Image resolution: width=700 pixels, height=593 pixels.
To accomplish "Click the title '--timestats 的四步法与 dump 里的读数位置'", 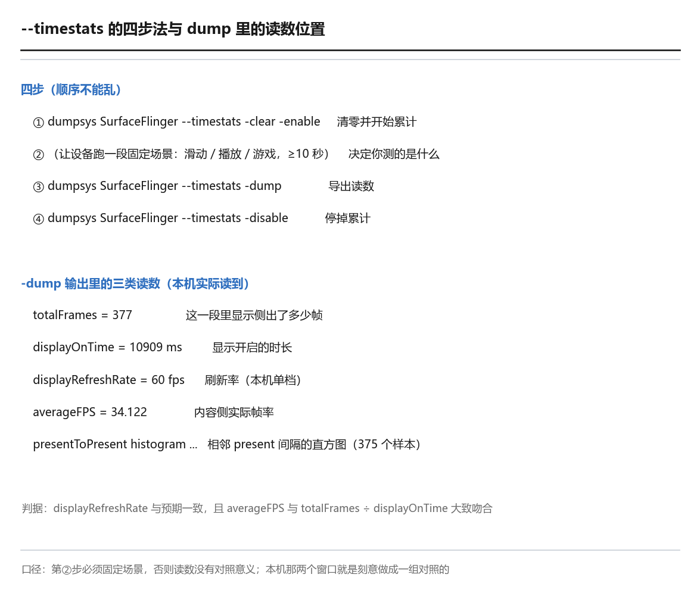I will point(173,29).
